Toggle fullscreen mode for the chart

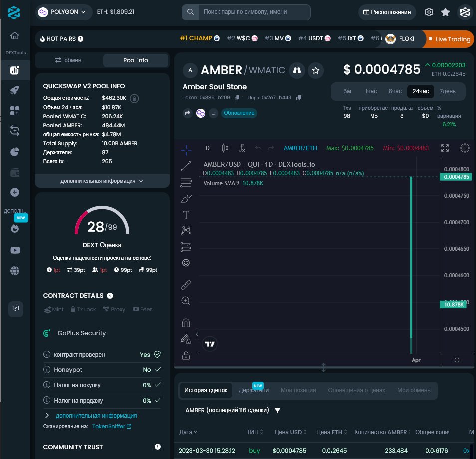tap(445, 148)
